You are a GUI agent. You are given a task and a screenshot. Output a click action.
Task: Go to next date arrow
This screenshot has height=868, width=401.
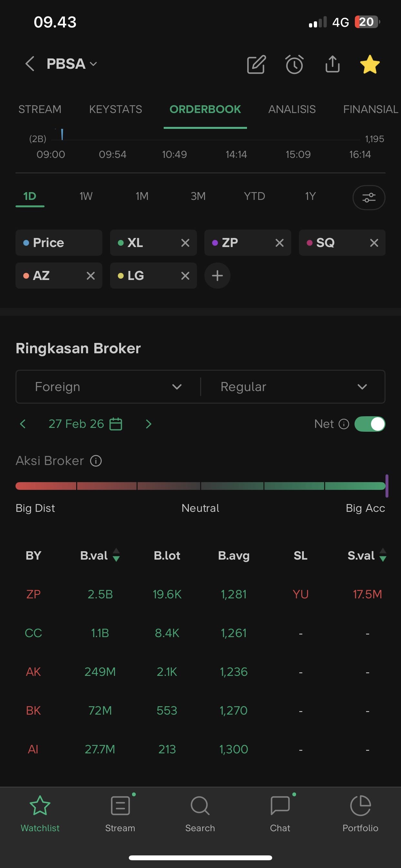148,424
